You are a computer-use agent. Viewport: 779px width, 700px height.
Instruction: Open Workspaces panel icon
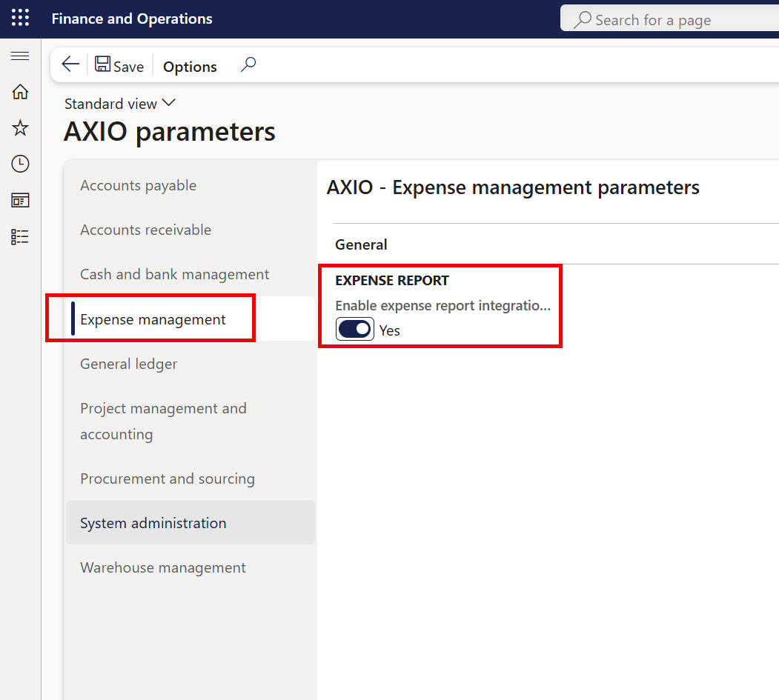(x=20, y=200)
